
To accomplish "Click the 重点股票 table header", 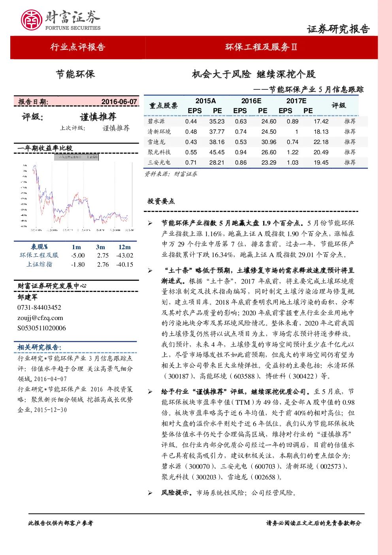I will pyautogui.click(x=164, y=106).
